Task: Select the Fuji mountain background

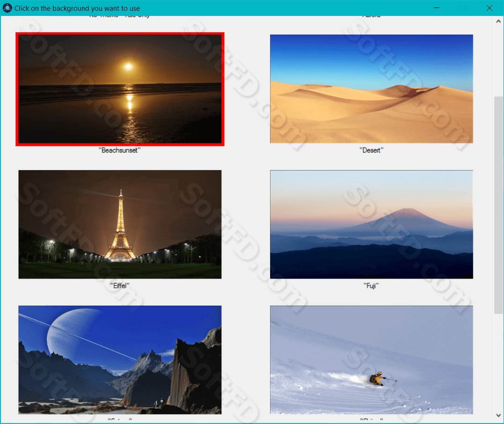Action: pyautogui.click(x=371, y=224)
